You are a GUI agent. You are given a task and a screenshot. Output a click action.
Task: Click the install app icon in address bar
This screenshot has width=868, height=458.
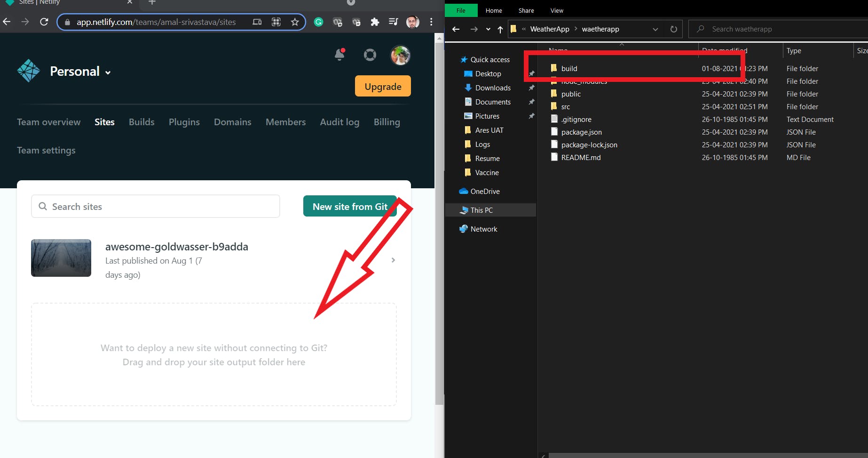click(x=257, y=22)
